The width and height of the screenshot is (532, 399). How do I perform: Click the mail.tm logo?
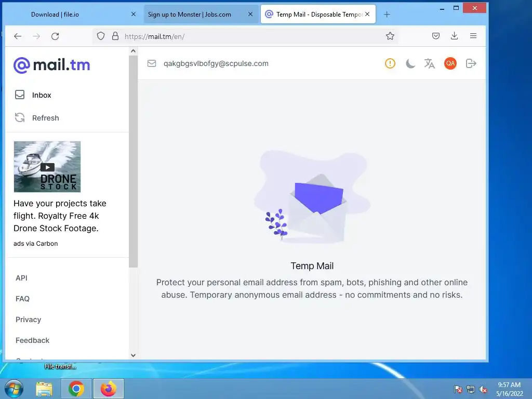coord(52,65)
